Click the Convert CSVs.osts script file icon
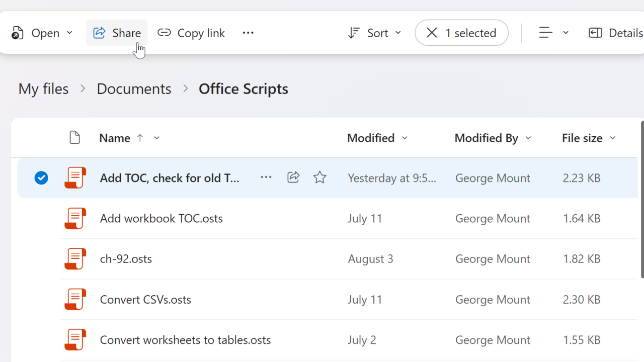This screenshot has height=362, width=644. tap(75, 300)
